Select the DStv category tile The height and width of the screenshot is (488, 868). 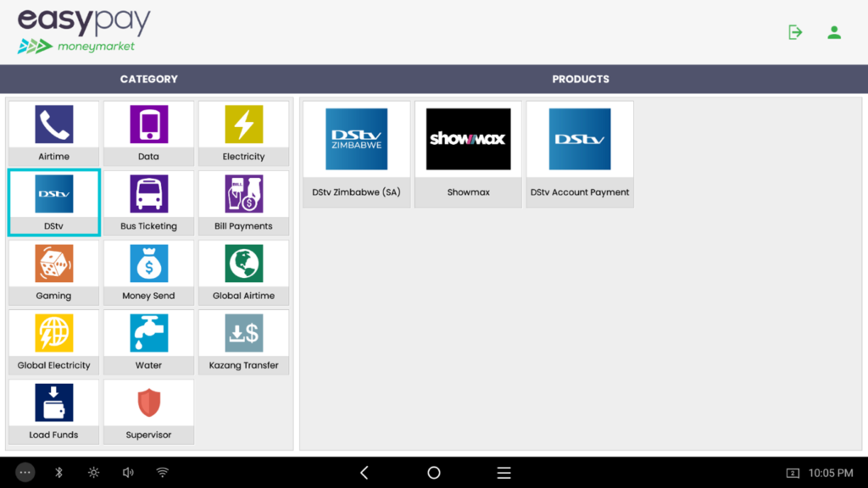(53, 203)
